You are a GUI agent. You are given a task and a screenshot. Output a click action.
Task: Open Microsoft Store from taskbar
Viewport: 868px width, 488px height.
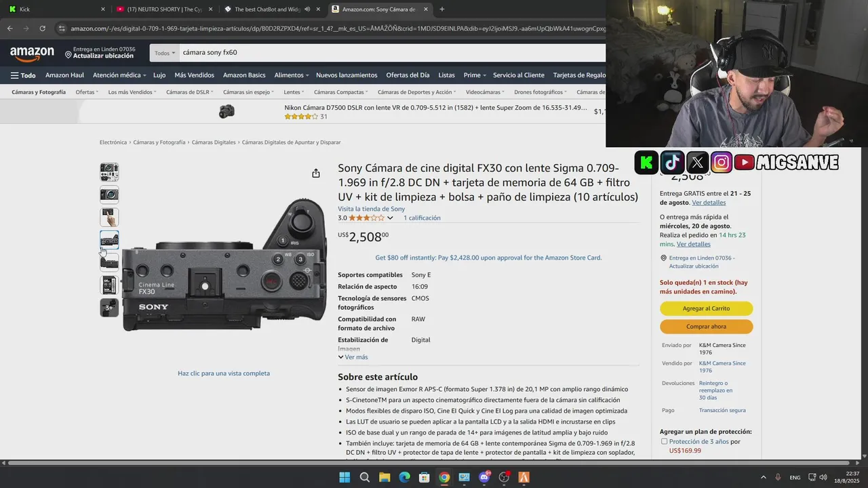(x=424, y=477)
